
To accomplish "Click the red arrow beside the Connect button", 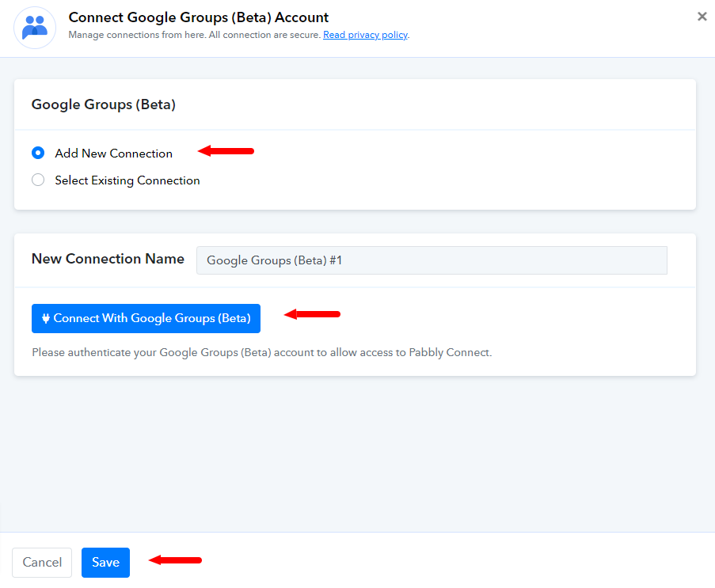I will pos(312,314).
